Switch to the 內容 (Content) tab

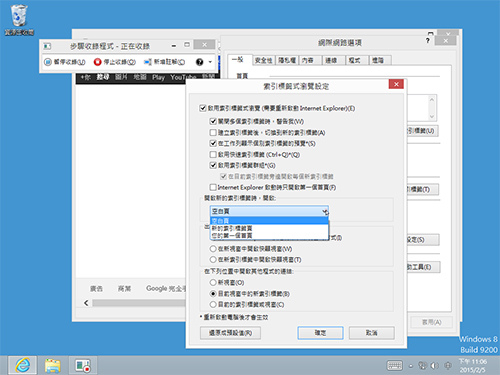point(310,60)
